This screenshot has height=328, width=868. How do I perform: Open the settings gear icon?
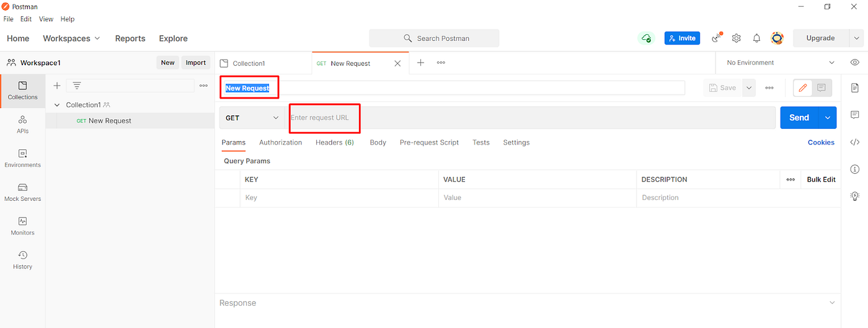[737, 38]
